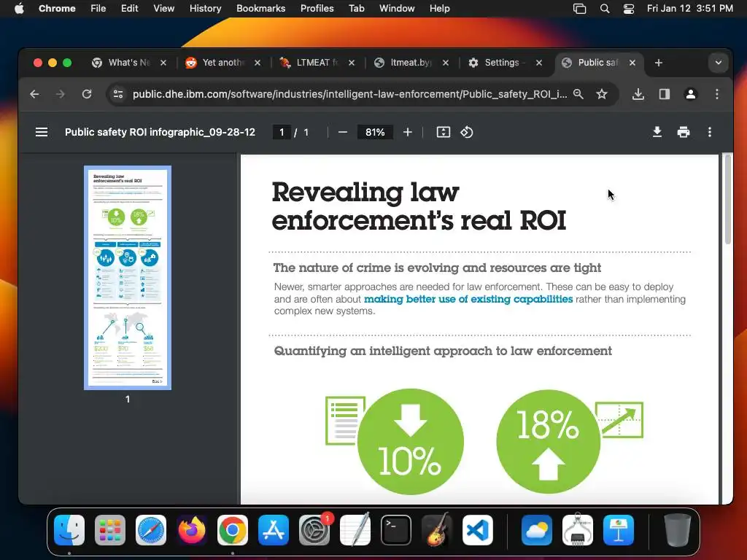Open the View menu
This screenshot has width=747, height=560.
[164, 8]
